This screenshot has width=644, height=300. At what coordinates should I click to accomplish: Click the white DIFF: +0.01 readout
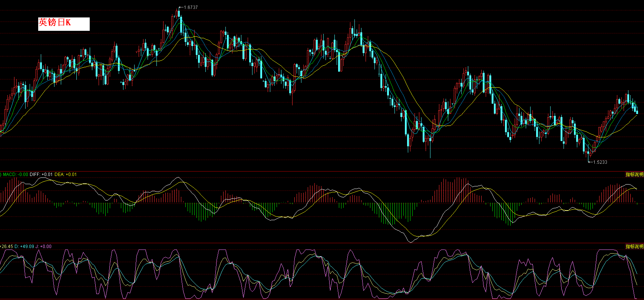41,175
